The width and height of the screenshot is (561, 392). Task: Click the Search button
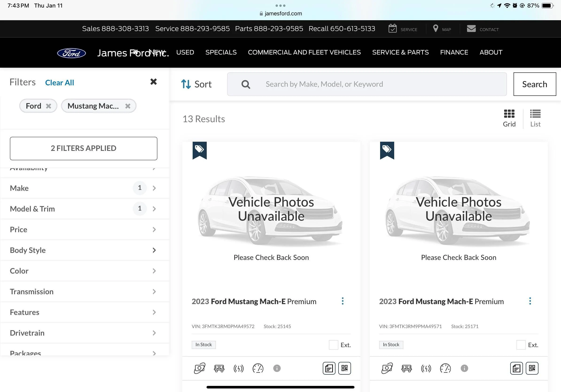pyautogui.click(x=535, y=84)
